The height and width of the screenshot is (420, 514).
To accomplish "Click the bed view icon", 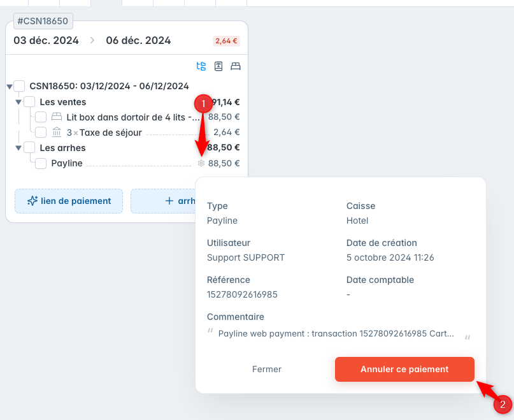I will pyautogui.click(x=236, y=66).
